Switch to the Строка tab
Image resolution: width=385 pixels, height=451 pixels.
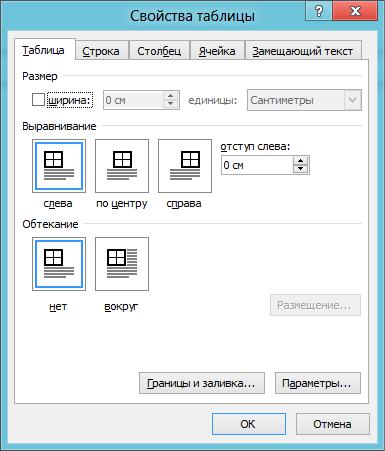[101, 51]
